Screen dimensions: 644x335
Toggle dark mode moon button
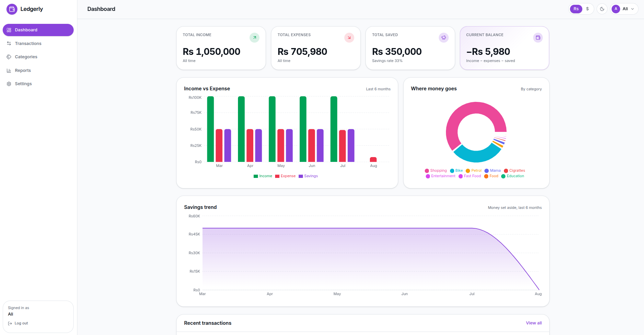tap(602, 9)
